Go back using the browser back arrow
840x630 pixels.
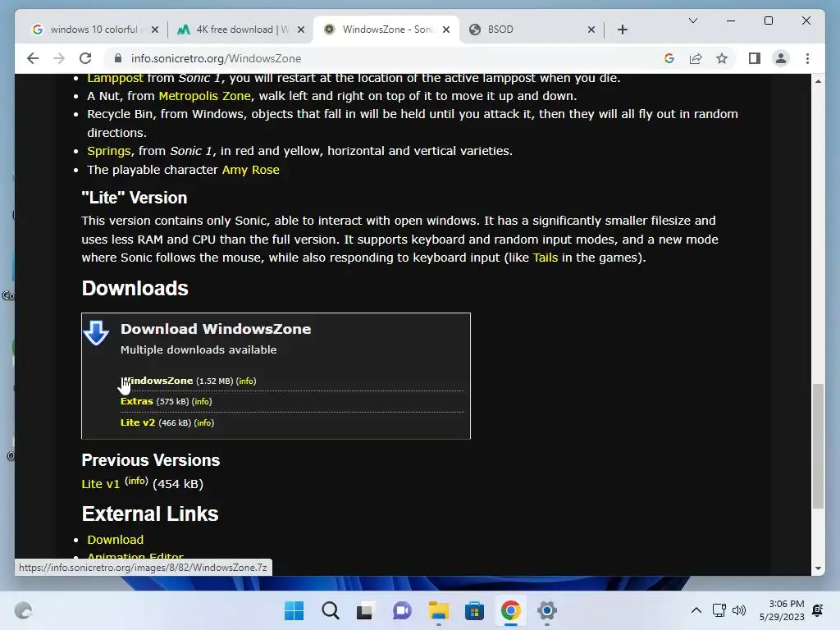33,58
